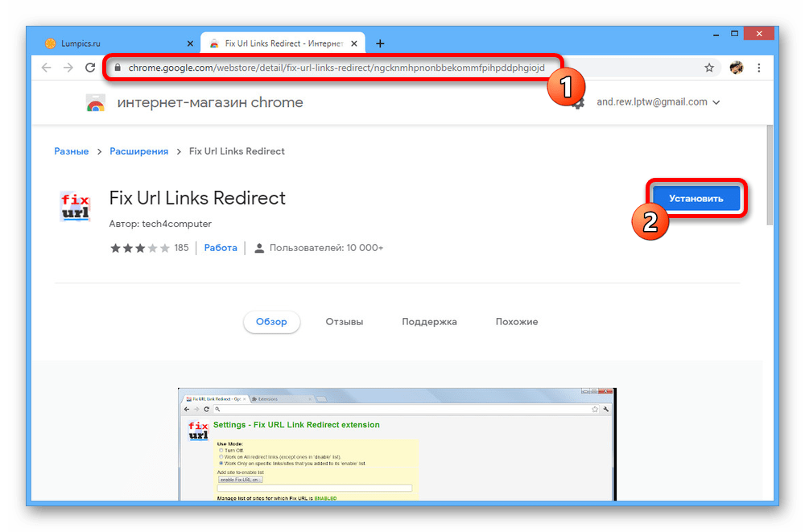Image resolution: width=805 pixels, height=532 pixels.
Task: Close the Lumpics.ru tab
Action: (190, 43)
